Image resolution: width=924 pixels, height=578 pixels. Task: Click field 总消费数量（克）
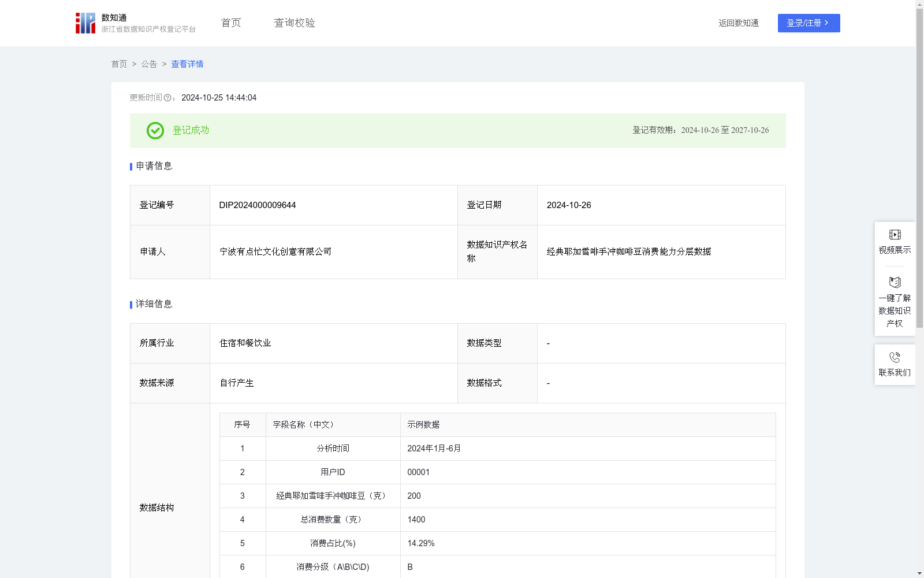pyautogui.click(x=333, y=520)
